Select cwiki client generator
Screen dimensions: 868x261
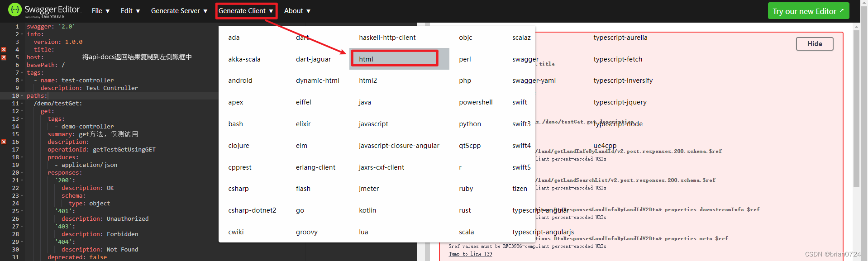236,232
